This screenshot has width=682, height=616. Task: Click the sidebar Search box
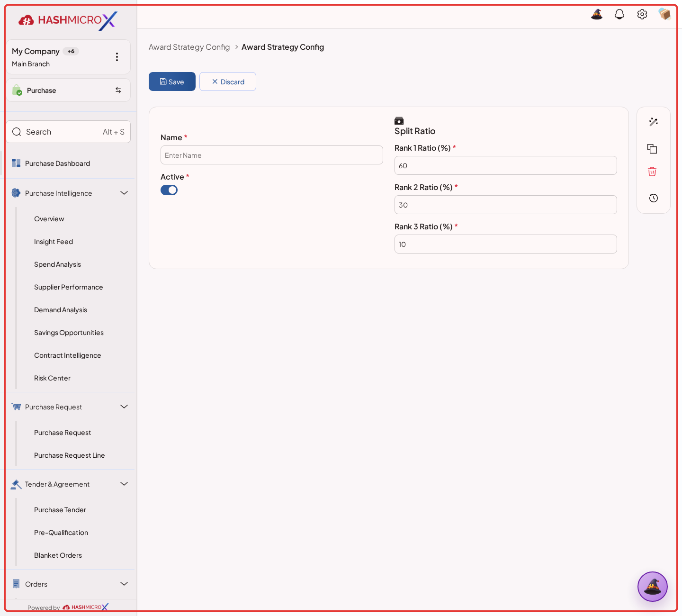pos(68,132)
